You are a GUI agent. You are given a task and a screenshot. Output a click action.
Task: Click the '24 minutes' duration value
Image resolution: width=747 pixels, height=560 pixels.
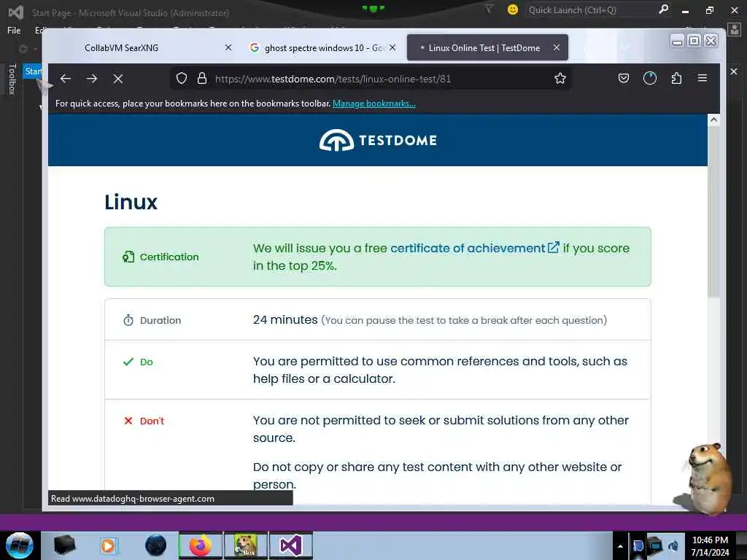(x=285, y=319)
